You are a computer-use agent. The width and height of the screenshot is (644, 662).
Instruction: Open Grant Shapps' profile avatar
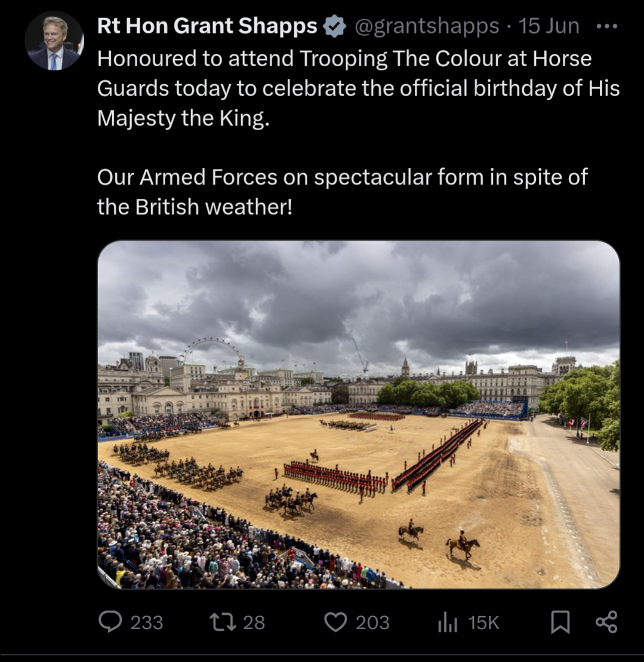(x=54, y=41)
